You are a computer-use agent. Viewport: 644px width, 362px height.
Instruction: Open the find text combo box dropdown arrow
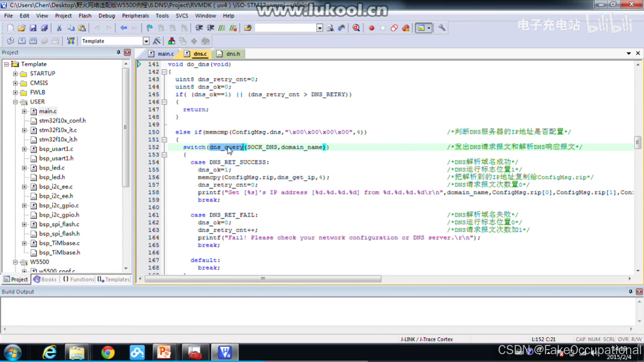[319, 28]
